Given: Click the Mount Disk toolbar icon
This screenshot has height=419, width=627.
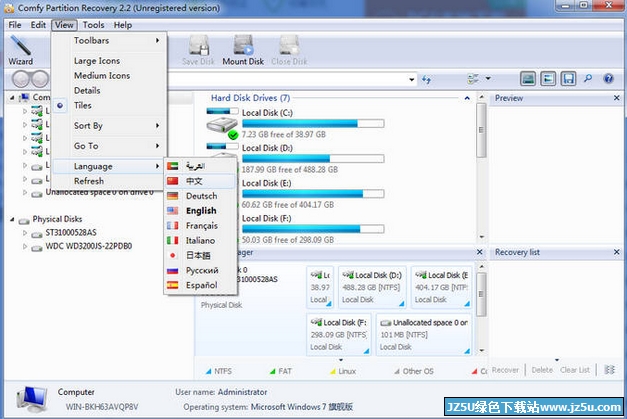Looking at the screenshot, I should coord(243,50).
